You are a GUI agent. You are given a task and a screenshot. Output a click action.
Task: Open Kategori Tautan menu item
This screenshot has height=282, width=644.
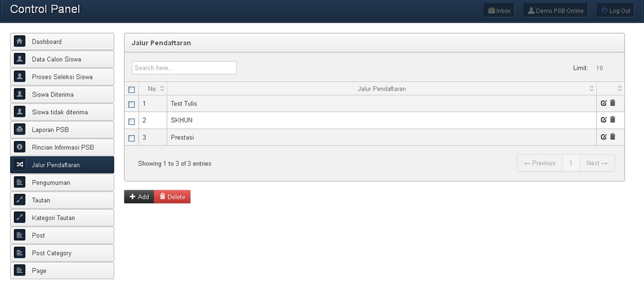click(x=62, y=218)
